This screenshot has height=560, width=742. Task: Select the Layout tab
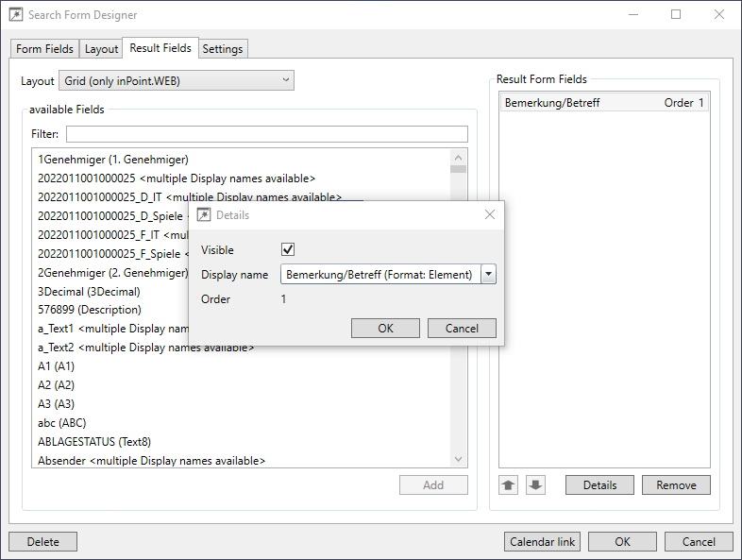102,49
